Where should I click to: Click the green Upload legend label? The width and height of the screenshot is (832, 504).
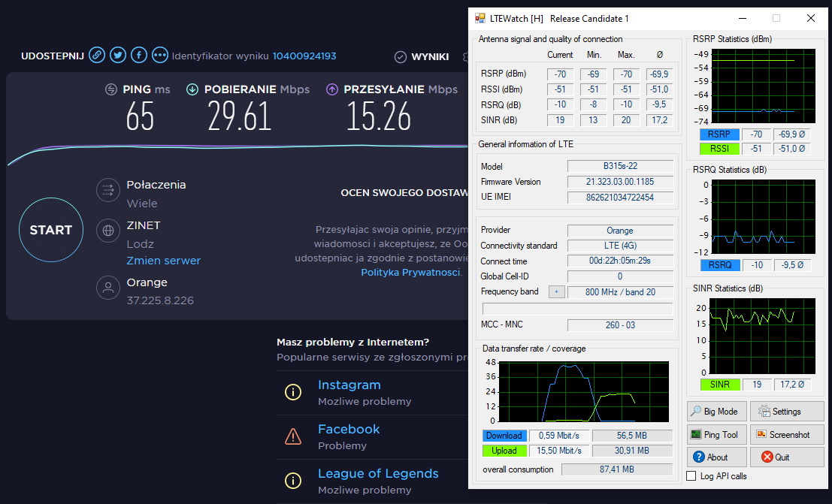click(504, 451)
